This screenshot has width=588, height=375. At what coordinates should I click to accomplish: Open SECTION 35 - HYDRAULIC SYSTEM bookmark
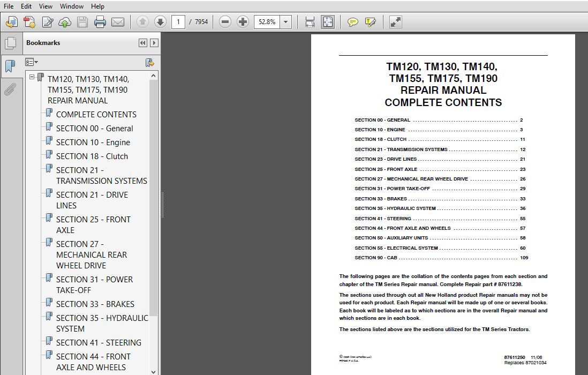pyautogui.click(x=102, y=323)
